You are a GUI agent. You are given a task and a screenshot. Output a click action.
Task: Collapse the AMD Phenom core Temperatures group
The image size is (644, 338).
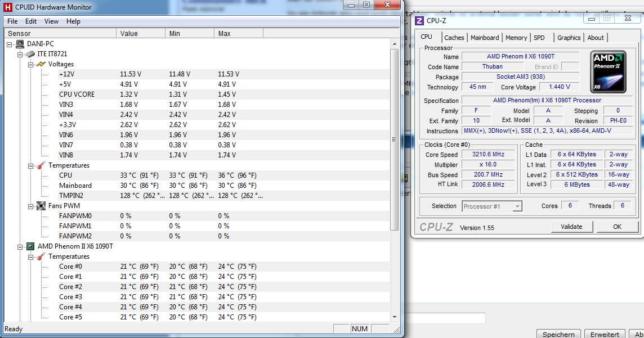30,257
